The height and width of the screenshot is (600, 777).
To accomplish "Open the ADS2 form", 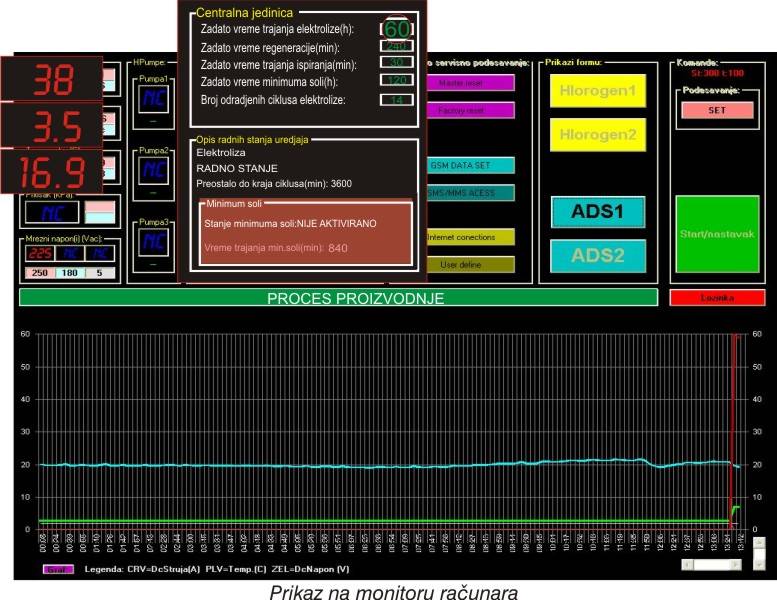I will click(598, 256).
